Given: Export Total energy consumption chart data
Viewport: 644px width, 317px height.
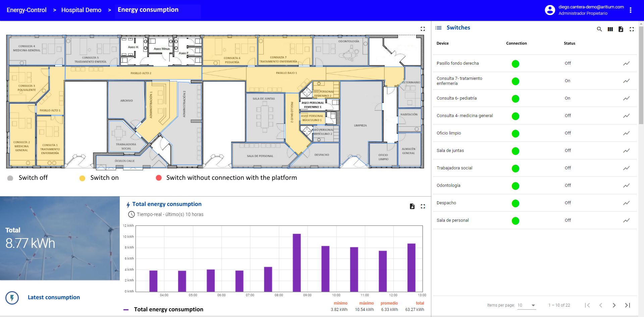Looking at the screenshot, I should (x=412, y=206).
